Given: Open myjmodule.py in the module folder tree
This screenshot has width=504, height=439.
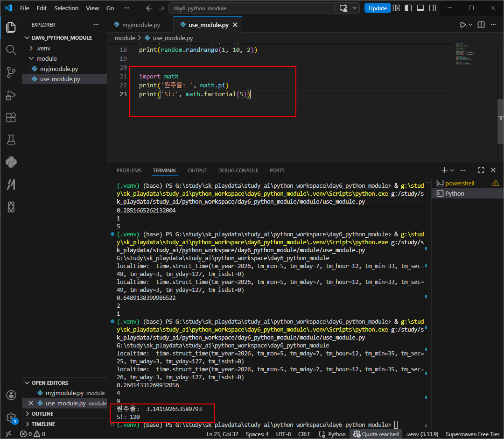Looking at the screenshot, I should [x=59, y=69].
